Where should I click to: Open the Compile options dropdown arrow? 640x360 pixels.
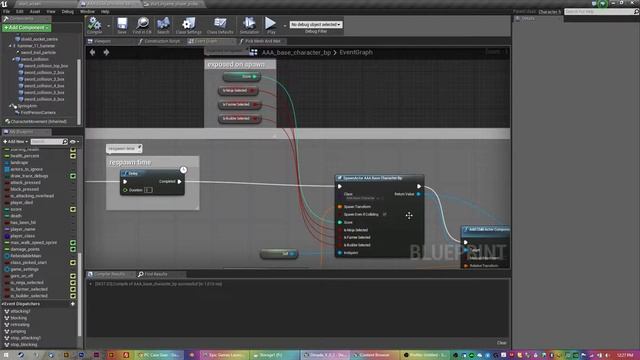108,26
